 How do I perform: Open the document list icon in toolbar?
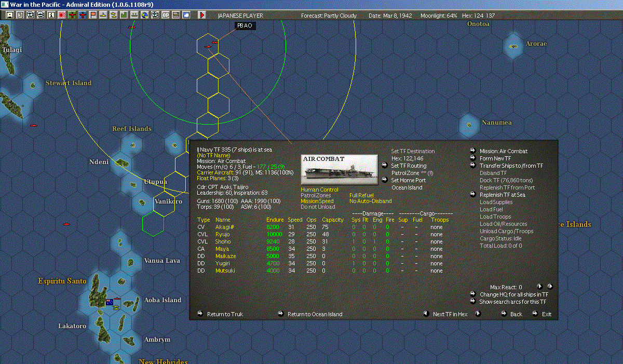(20, 15)
